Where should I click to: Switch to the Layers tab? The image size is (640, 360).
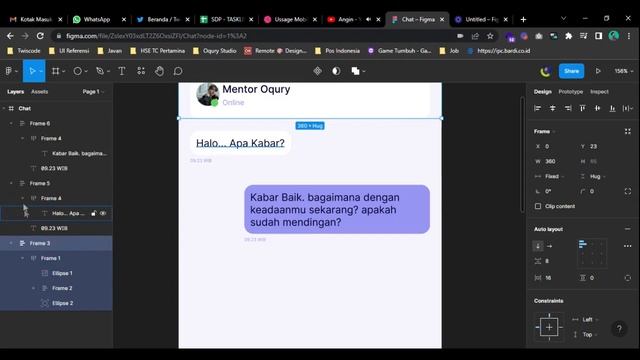tap(16, 91)
